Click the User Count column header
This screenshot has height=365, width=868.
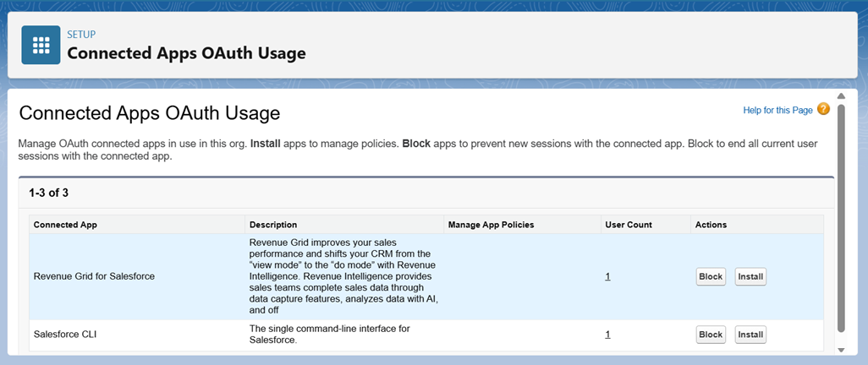[646, 225]
